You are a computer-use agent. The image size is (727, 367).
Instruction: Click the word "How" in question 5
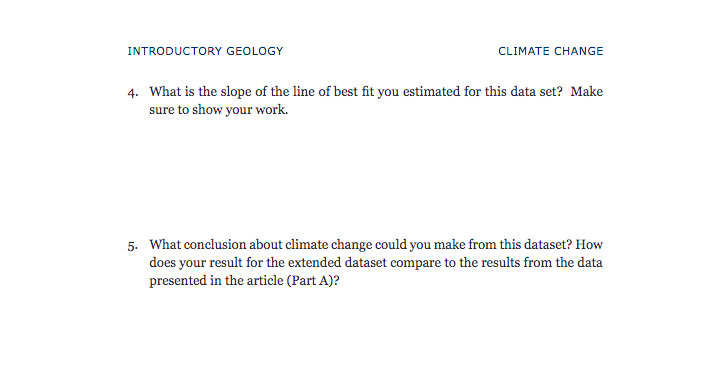tap(589, 245)
